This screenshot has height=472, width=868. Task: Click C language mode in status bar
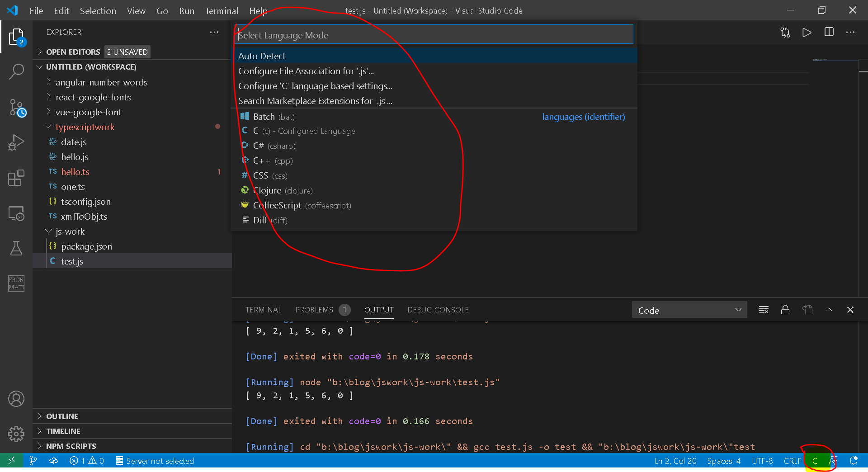click(815, 461)
